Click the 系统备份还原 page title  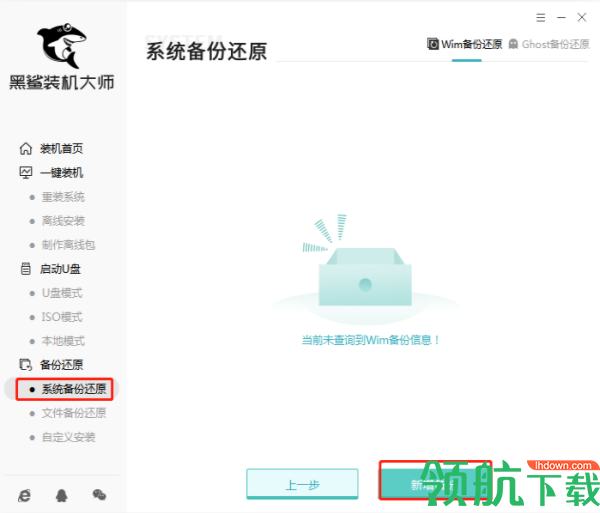(x=206, y=51)
